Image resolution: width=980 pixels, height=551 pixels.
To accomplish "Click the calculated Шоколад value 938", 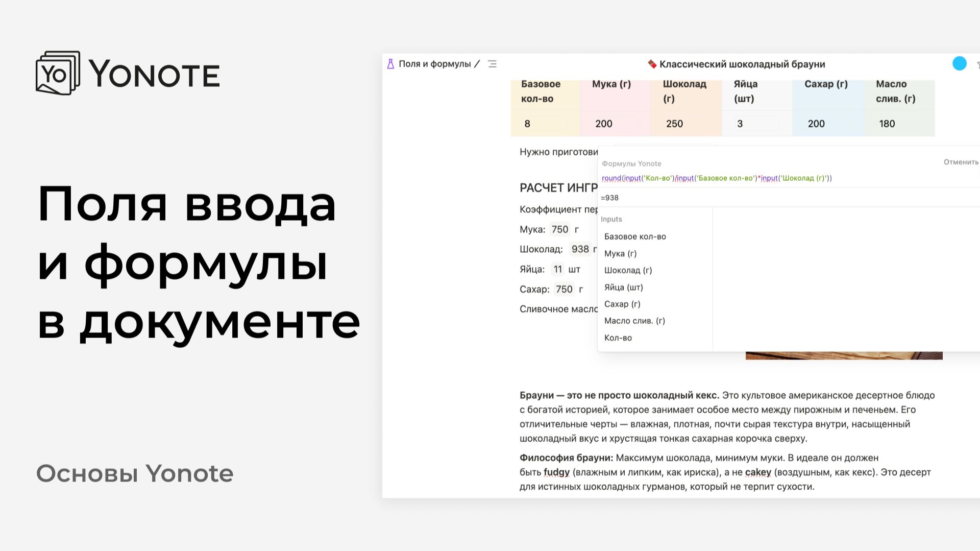I will click(580, 249).
